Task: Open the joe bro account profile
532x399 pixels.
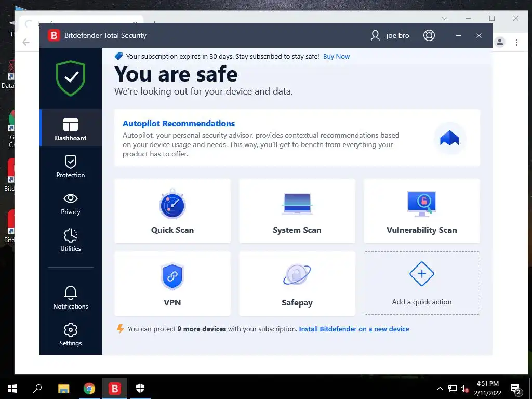Action: [x=390, y=35]
